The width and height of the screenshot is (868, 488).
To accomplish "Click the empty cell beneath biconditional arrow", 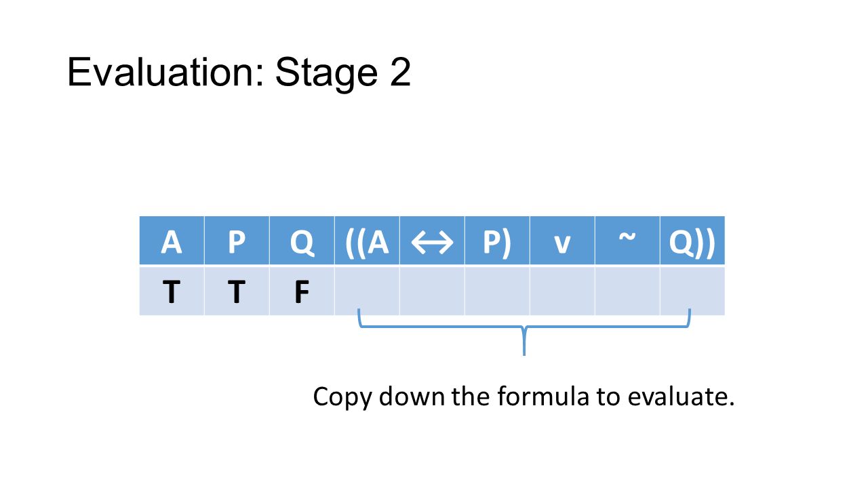I will pos(432,291).
